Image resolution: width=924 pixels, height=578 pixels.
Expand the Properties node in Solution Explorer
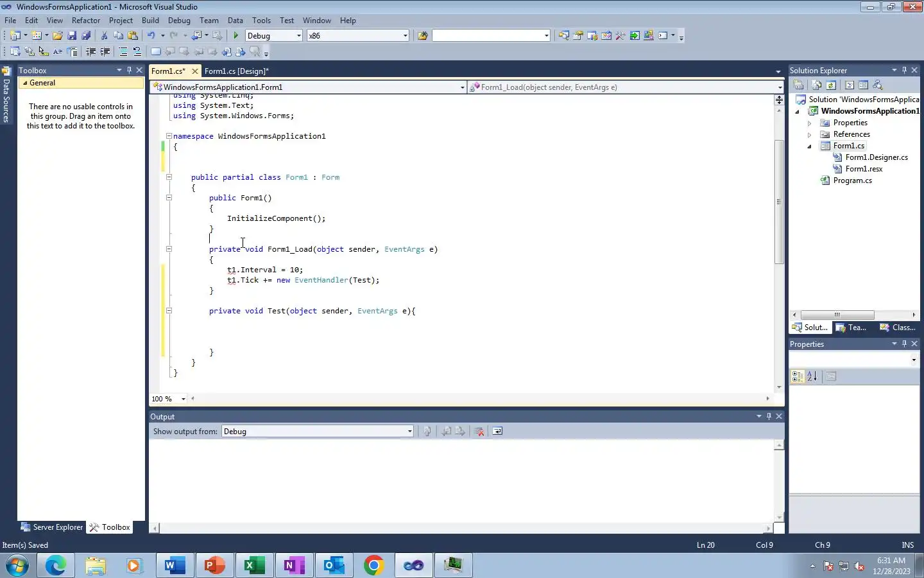pos(810,123)
